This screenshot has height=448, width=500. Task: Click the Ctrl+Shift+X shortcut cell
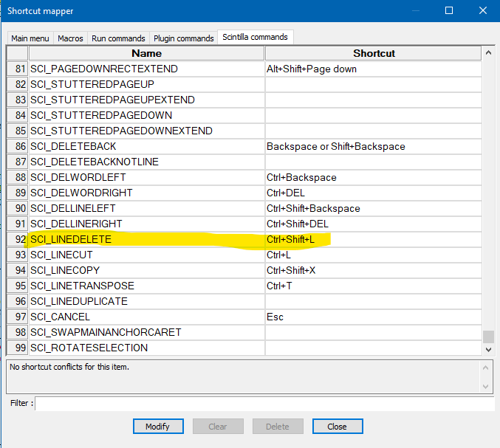coord(374,270)
